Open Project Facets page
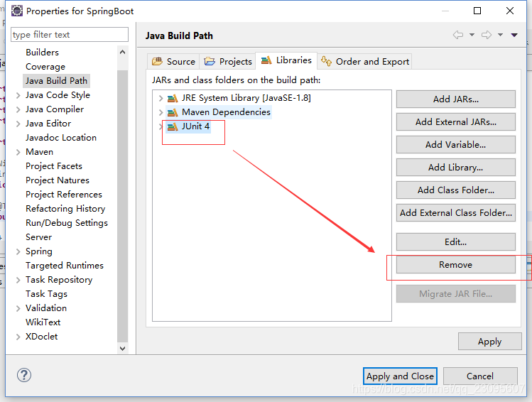The width and height of the screenshot is (532, 402). click(x=54, y=166)
